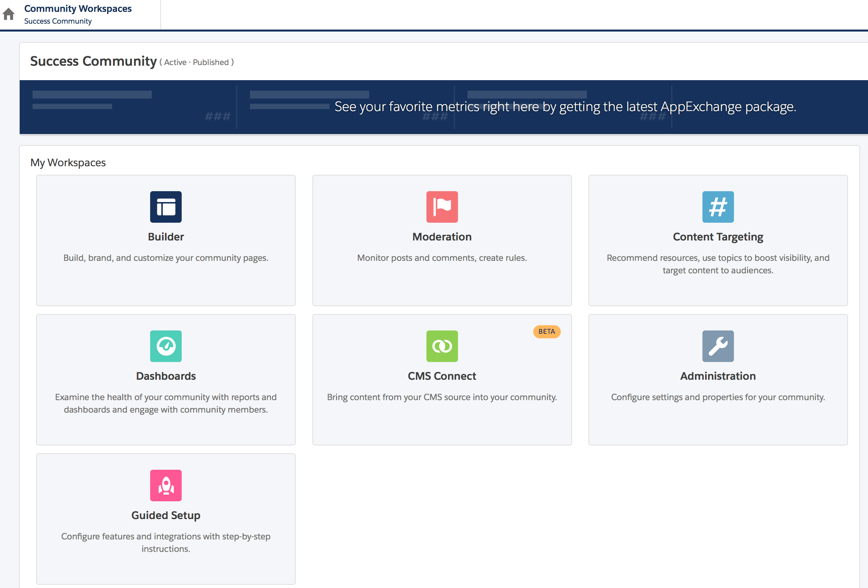Open the Content Targeting hashtag icon

718,207
